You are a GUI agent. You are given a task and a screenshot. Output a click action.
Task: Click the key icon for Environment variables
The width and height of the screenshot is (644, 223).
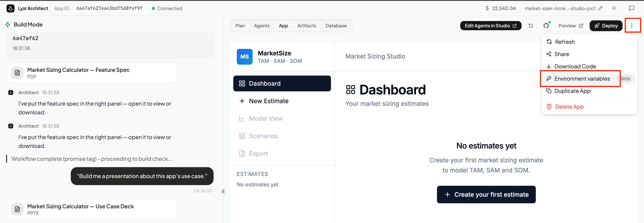click(549, 78)
